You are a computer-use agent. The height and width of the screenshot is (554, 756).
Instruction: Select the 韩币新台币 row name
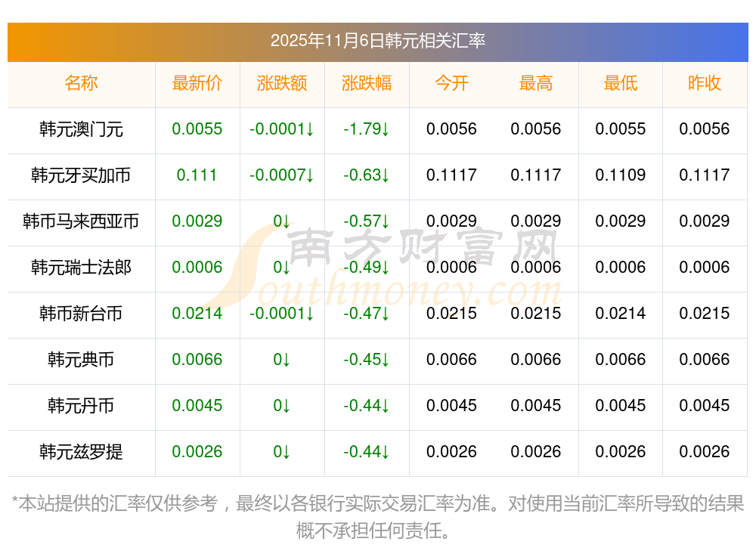(81, 314)
